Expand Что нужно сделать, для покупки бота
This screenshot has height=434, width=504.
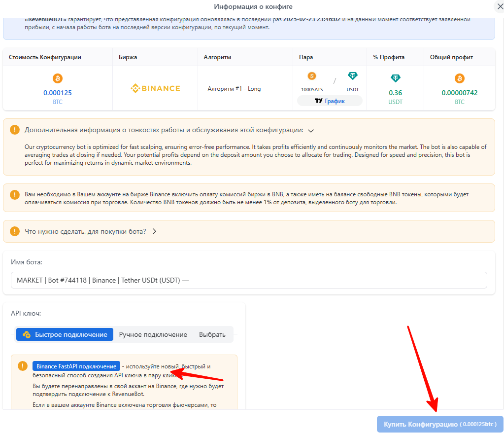[154, 231]
